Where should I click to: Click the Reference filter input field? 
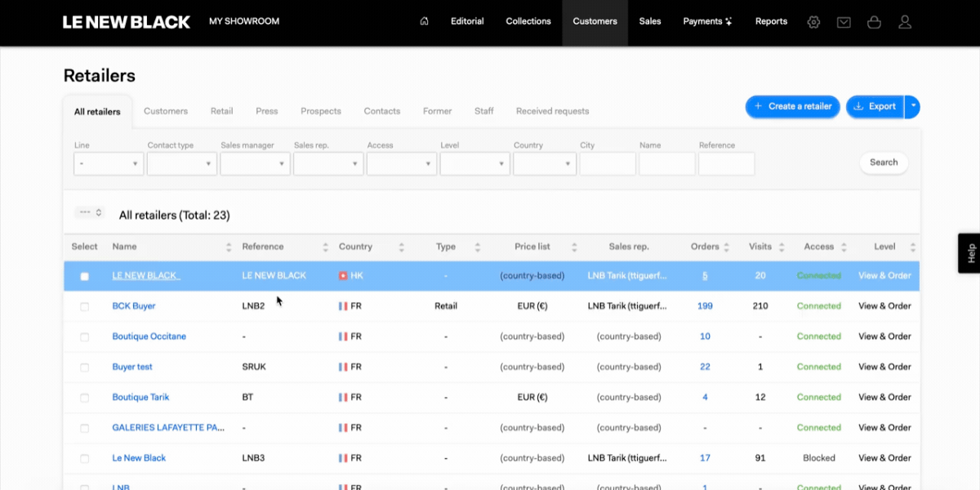pos(727,163)
